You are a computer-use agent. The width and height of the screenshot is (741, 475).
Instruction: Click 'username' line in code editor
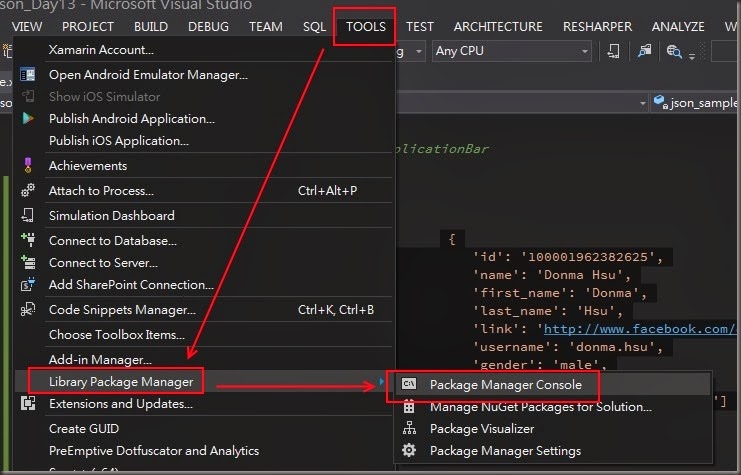tap(569, 347)
